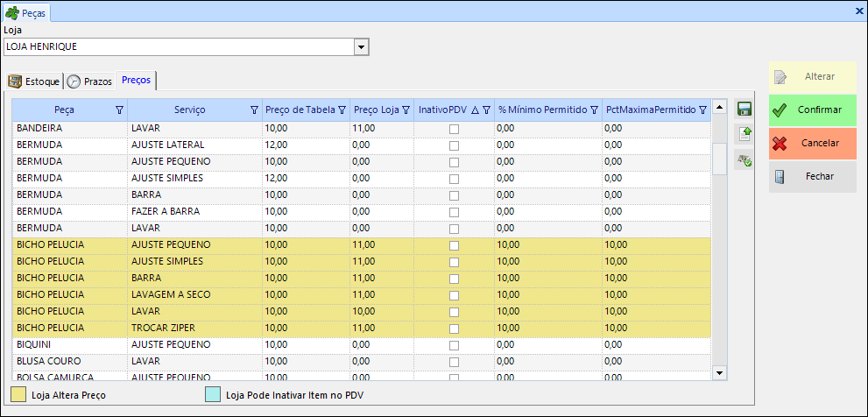
Task: Select the Peças window tab
Action: [x=26, y=13]
